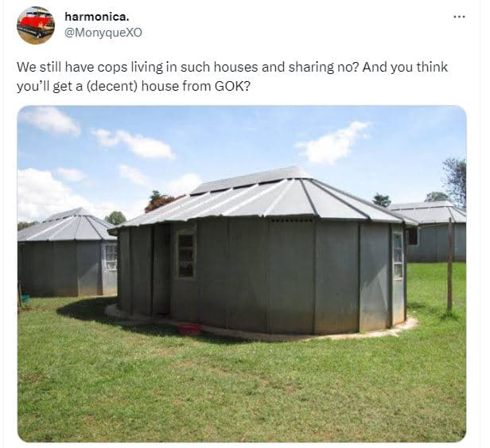Click the wooden pole on the right
This screenshot has height=448, width=490.
click(x=449, y=264)
